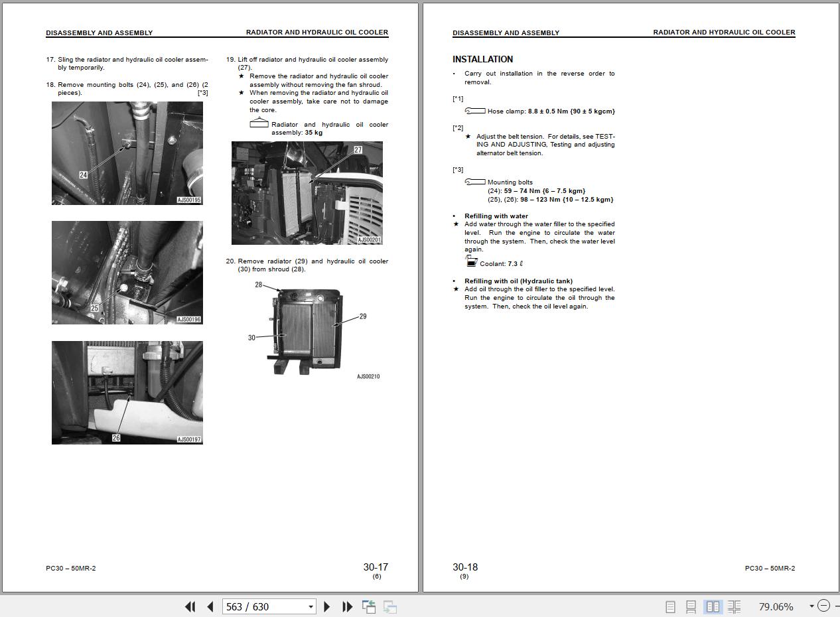This screenshot has width=840, height=617.
Task: Click photo AJS00197 showing bolt 26
Action: pyautogui.click(x=127, y=393)
